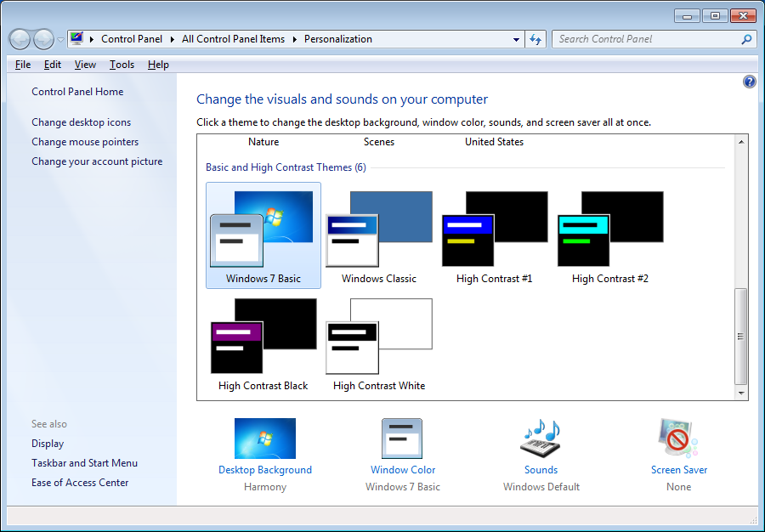Screen dimensions: 765x532
Task: Click the Forward navigation arrow
Action: click(43, 39)
